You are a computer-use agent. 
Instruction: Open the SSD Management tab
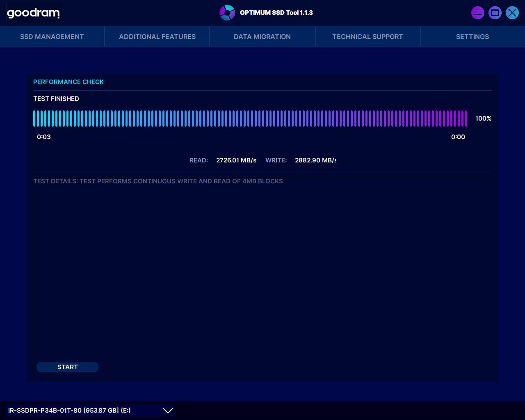pos(52,37)
